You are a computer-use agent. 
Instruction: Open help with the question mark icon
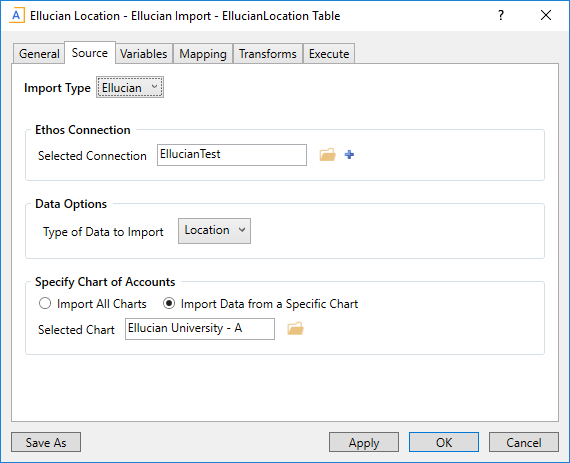(501, 16)
